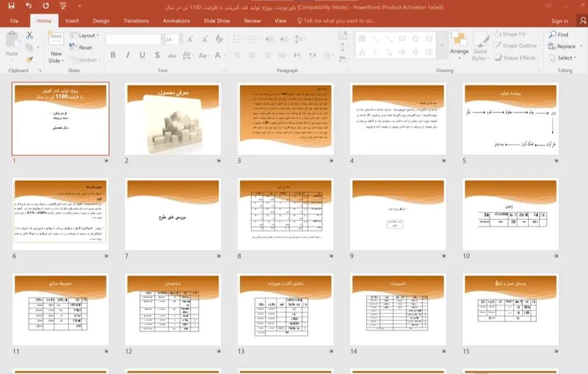588x374 pixels.
Task: Select slide 2 thumbnail with sugar cubes image
Action: (173, 119)
